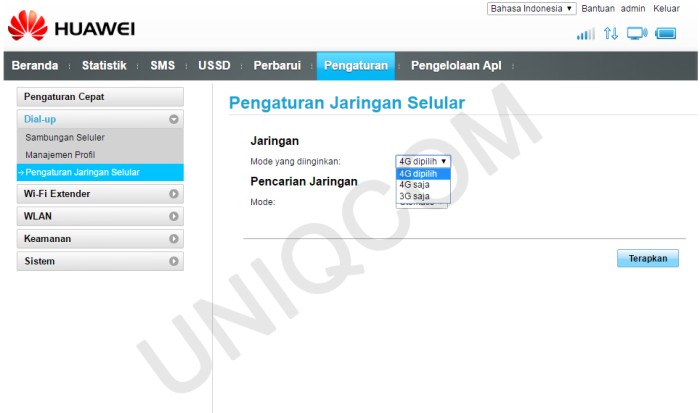This screenshot has height=413, width=700.
Task: Select the Perbarui tab
Action: tap(277, 66)
